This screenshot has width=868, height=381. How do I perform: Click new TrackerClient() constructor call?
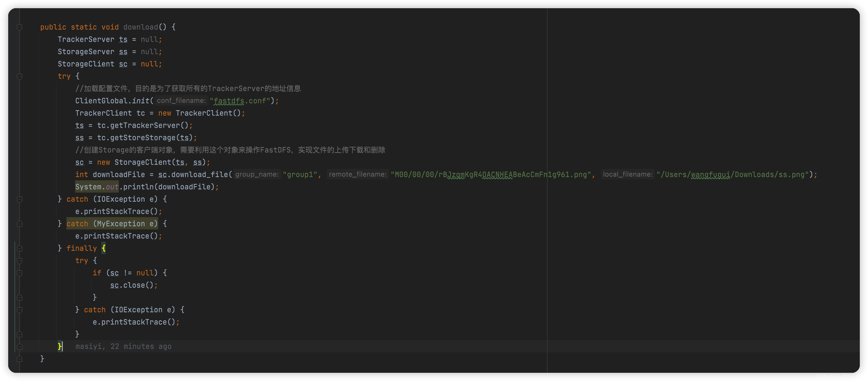[x=200, y=113]
